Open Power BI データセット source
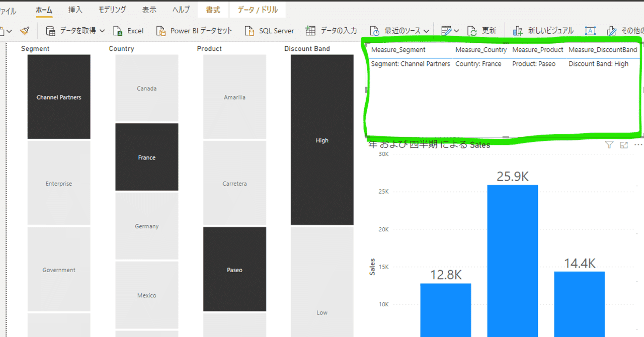The image size is (644, 337). [x=194, y=31]
